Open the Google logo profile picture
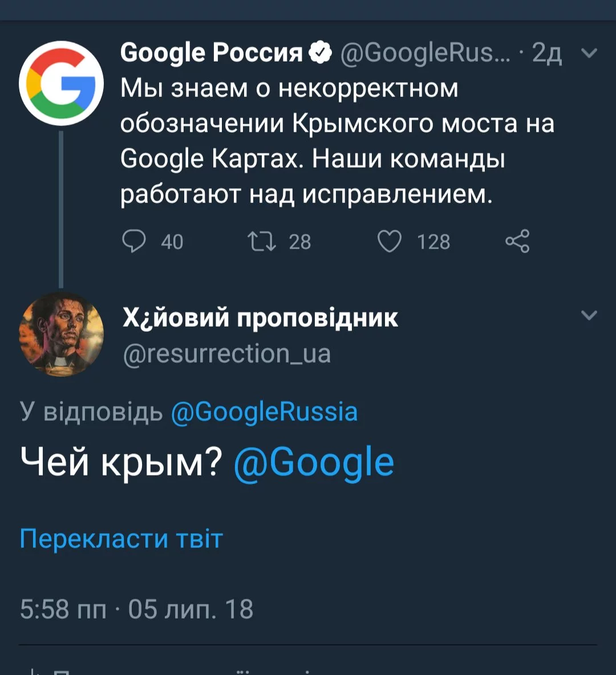This screenshot has width=616, height=675. click(x=61, y=83)
